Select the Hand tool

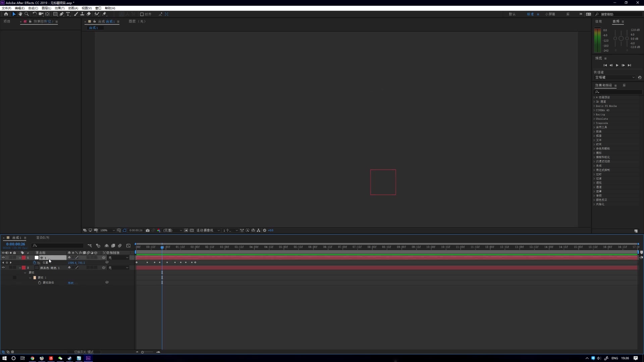[20, 14]
